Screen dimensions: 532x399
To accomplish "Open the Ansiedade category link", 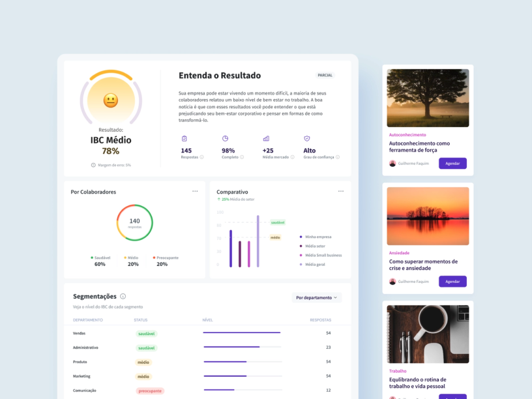I will tap(400, 253).
